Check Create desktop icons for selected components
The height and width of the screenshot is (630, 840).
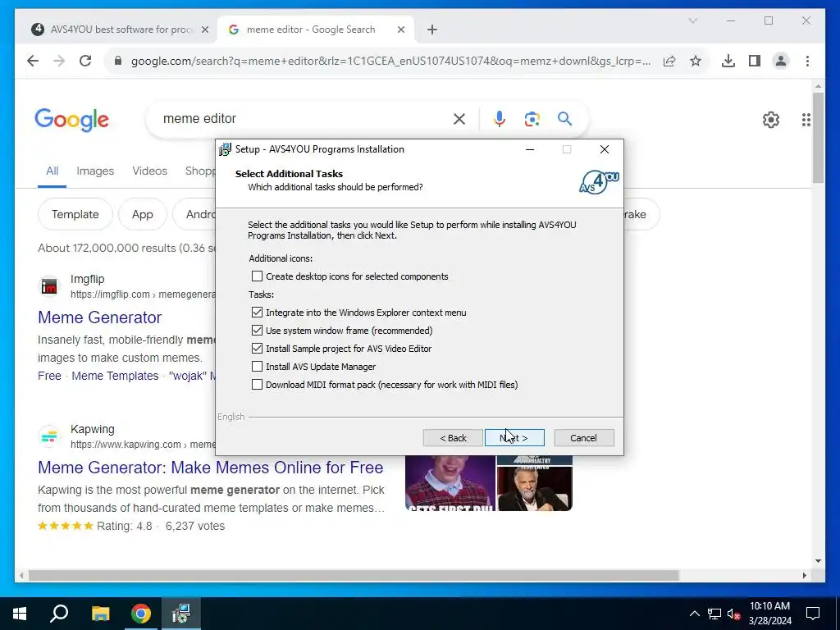point(257,276)
